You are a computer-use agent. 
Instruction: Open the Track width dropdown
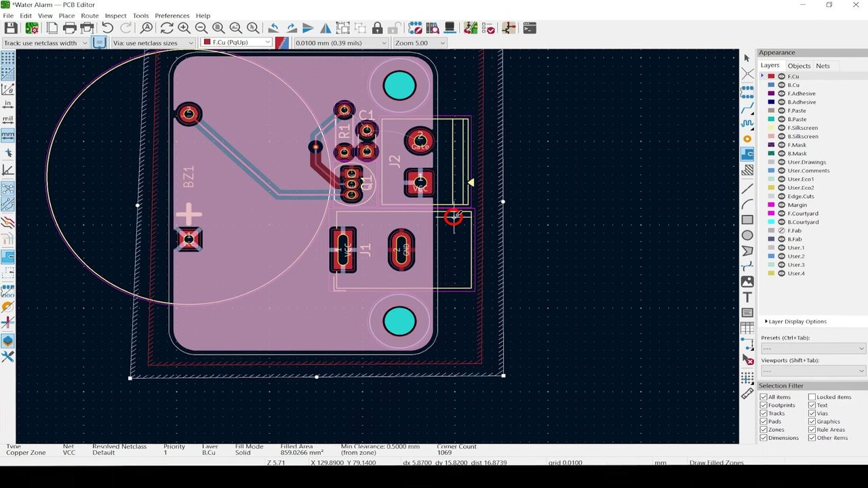tap(45, 43)
